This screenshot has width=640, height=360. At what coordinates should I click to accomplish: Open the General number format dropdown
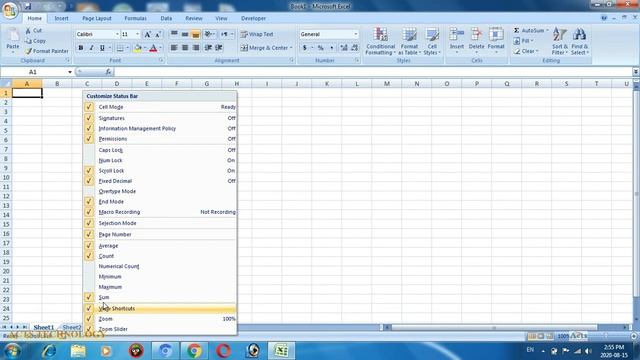click(356, 34)
